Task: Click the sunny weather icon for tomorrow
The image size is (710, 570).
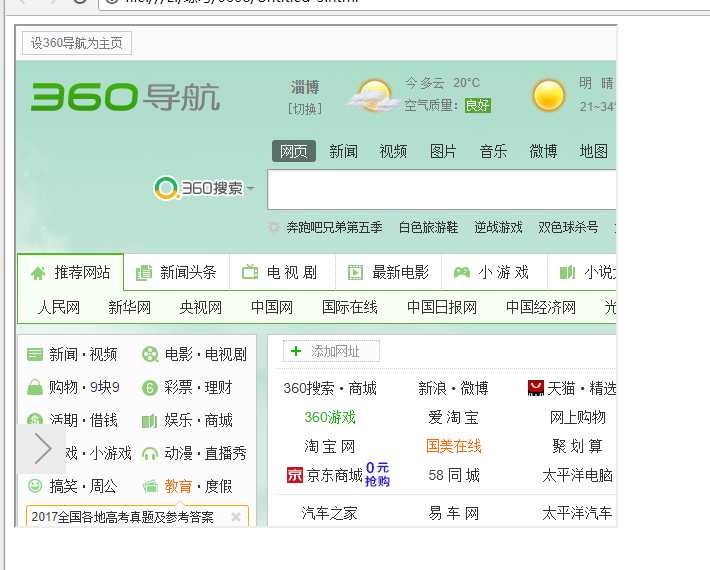Action: [548, 95]
